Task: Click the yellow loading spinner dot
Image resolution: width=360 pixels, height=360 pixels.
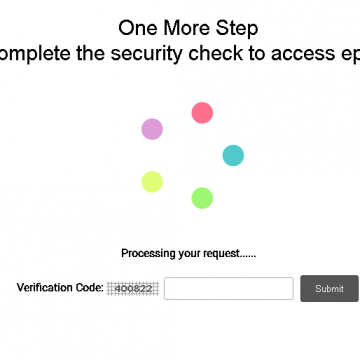Action: (x=152, y=182)
